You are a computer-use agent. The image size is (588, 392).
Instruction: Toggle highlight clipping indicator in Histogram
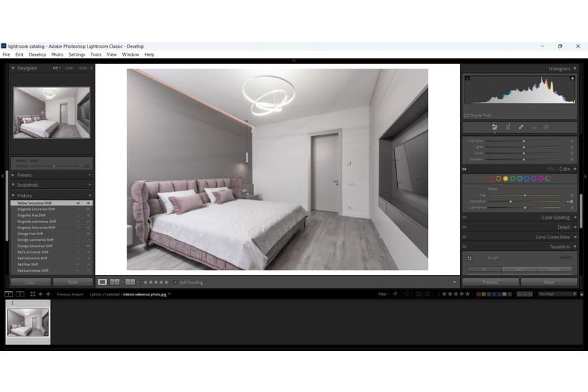pos(572,78)
